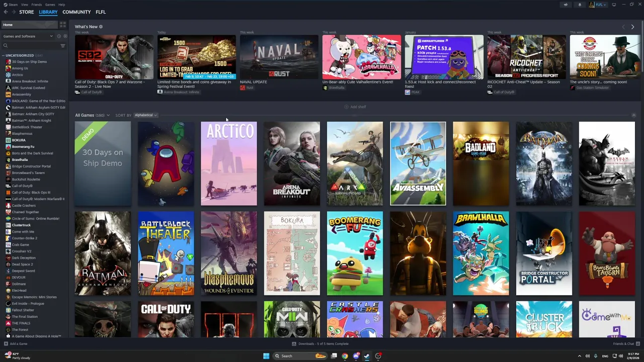Click Arctico snowflake icon in game list
Viewport: 644px width, 362px height.
[8, 75]
